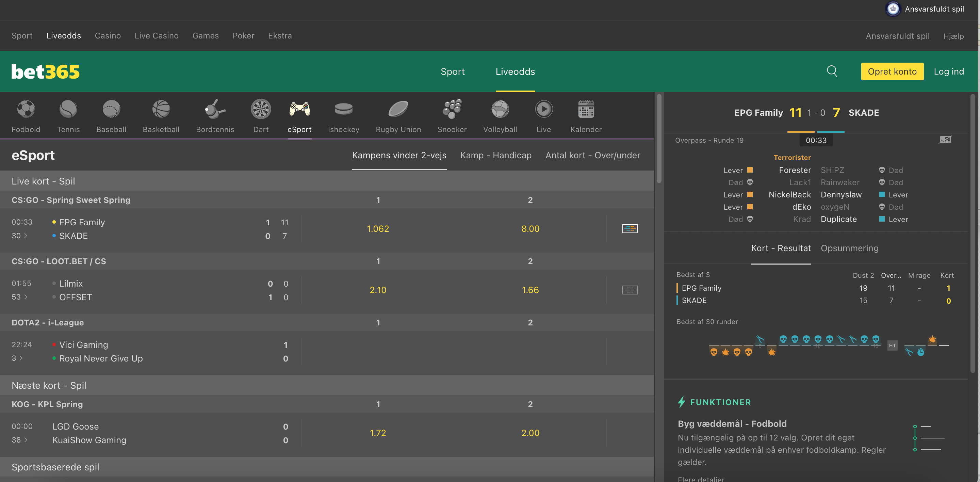Open Live Casino in top navigation
980x482 pixels.
coord(157,36)
